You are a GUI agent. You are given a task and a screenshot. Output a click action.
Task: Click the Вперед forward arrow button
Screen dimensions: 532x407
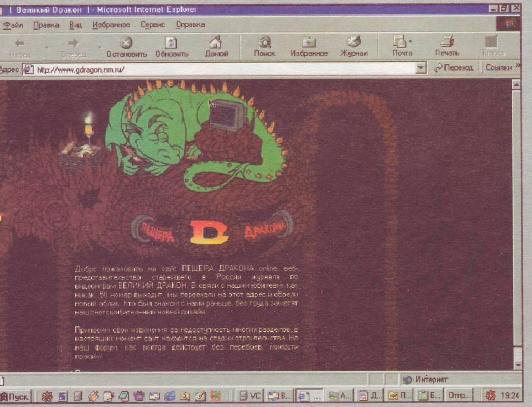click(73, 47)
